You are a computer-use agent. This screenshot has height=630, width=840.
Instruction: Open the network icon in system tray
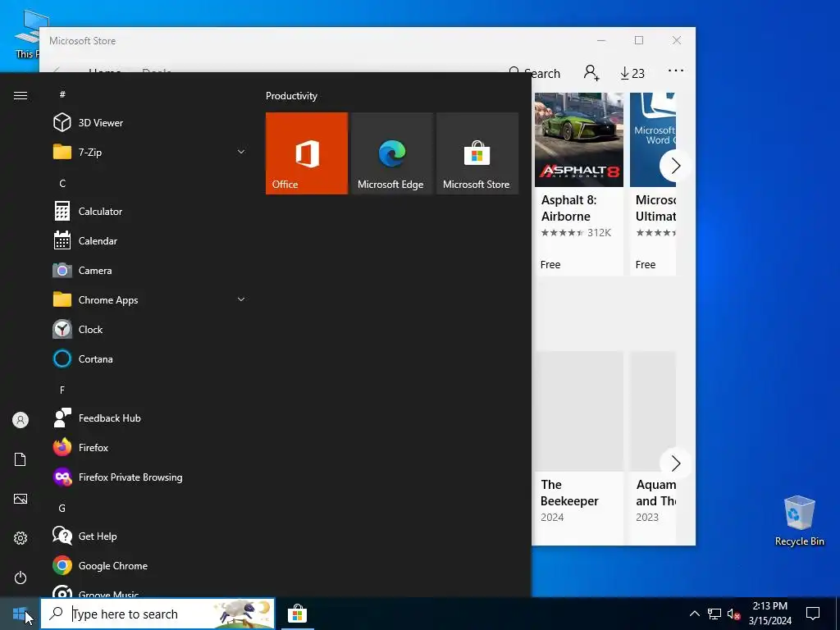(x=714, y=614)
